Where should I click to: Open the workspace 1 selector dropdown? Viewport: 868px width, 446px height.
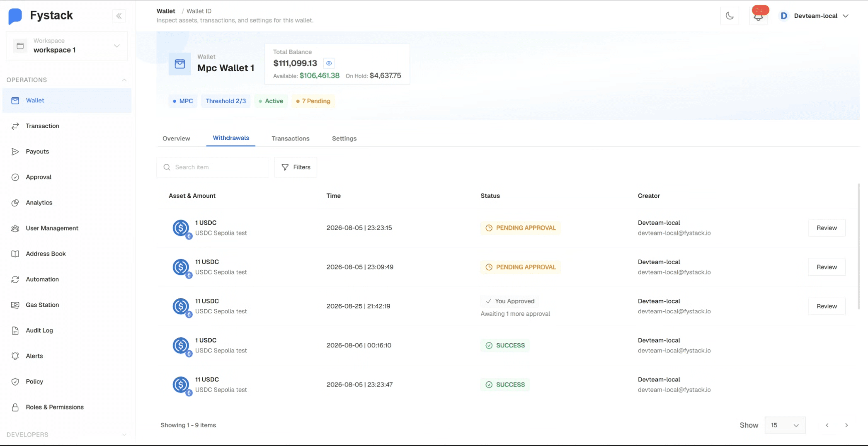click(67, 46)
